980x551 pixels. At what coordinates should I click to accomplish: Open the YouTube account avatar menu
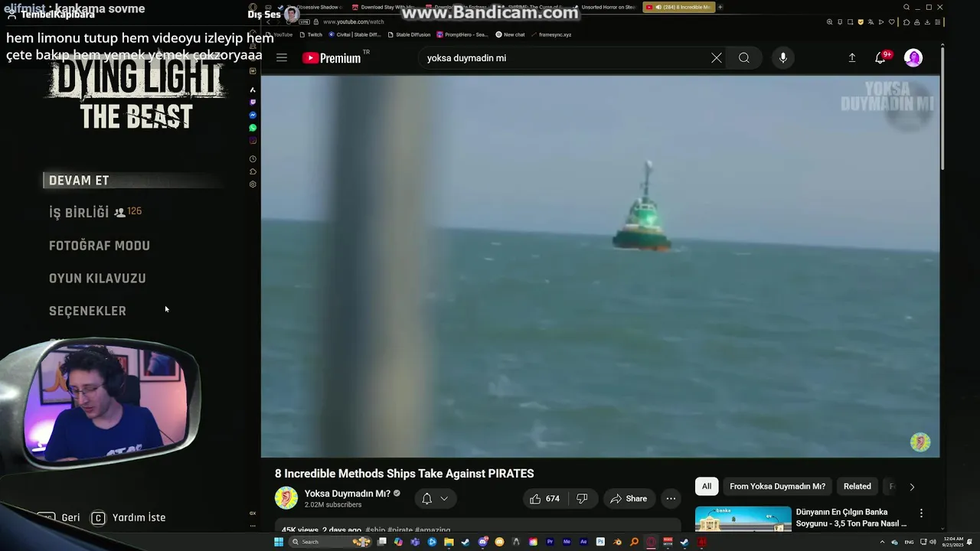pyautogui.click(x=913, y=57)
